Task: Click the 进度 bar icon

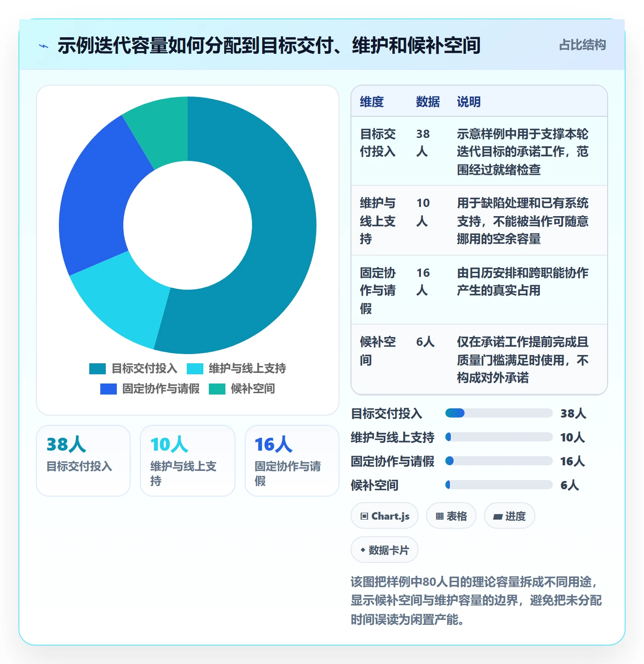Action: tap(498, 516)
